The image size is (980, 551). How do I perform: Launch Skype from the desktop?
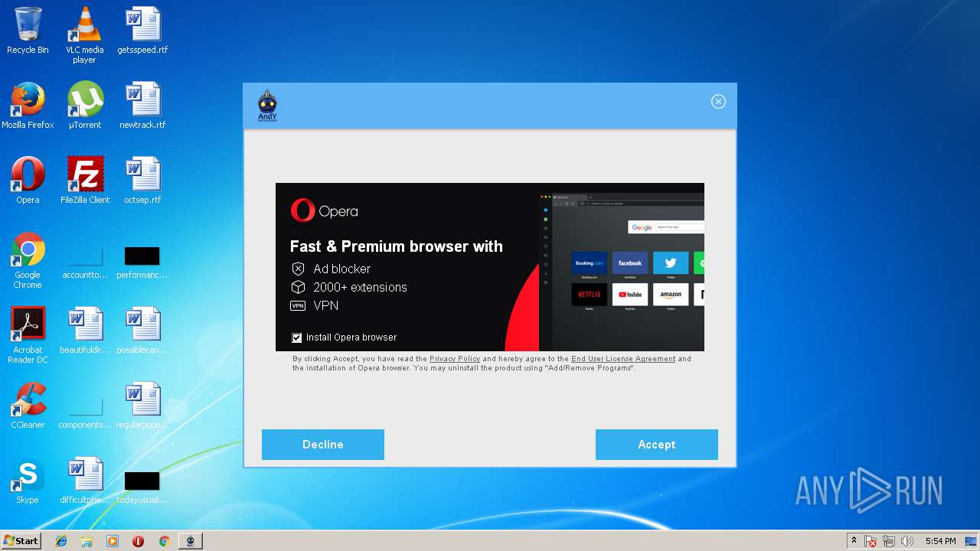(x=28, y=481)
